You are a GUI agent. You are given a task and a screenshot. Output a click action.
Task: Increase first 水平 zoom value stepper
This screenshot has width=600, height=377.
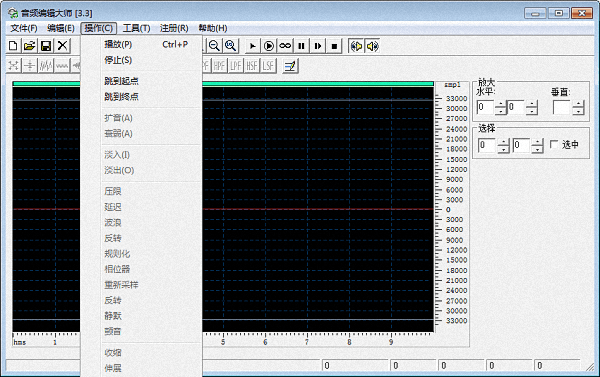(501, 104)
